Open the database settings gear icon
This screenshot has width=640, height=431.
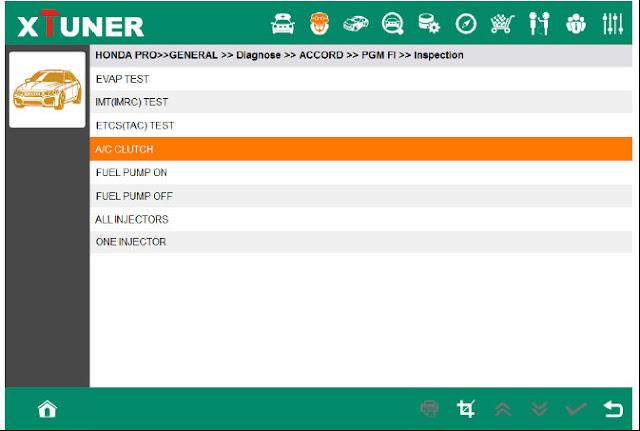pos(429,24)
